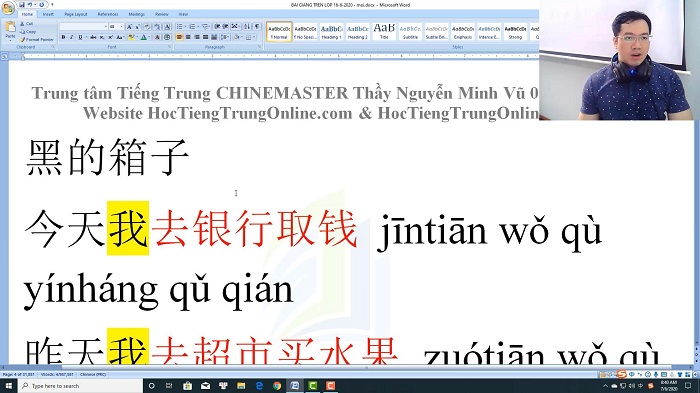Toggle Italic formatting
The height and width of the screenshot is (393, 700).
click(x=71, y=37)
